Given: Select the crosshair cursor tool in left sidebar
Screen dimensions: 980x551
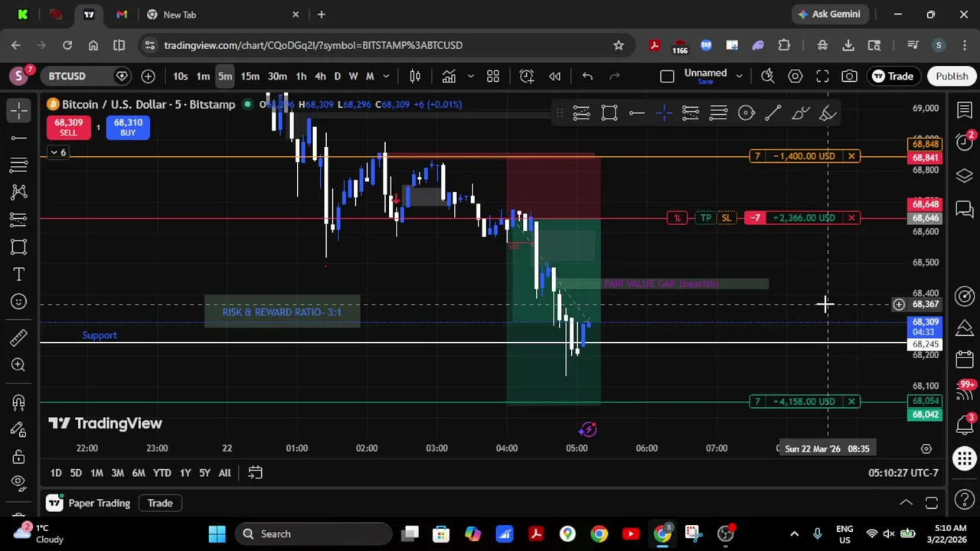Looking at the screenshot, I should (x=19, y=110).
